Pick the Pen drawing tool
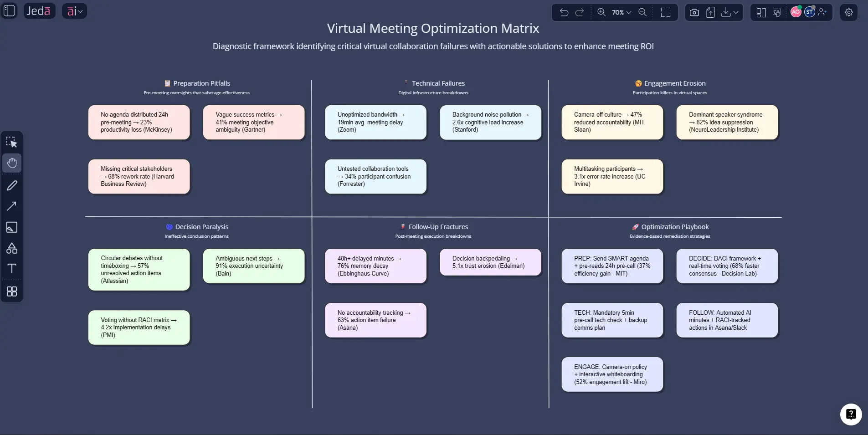This screenshot has height=435, width=868. (x=11, y=185)
